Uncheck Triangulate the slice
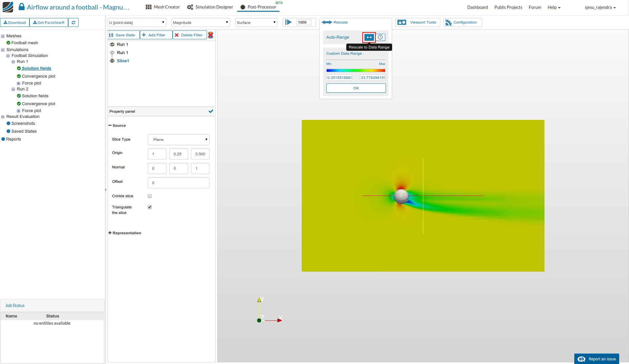Image resolution: width=629 pixels, height=364 pixels. point(150,207)
